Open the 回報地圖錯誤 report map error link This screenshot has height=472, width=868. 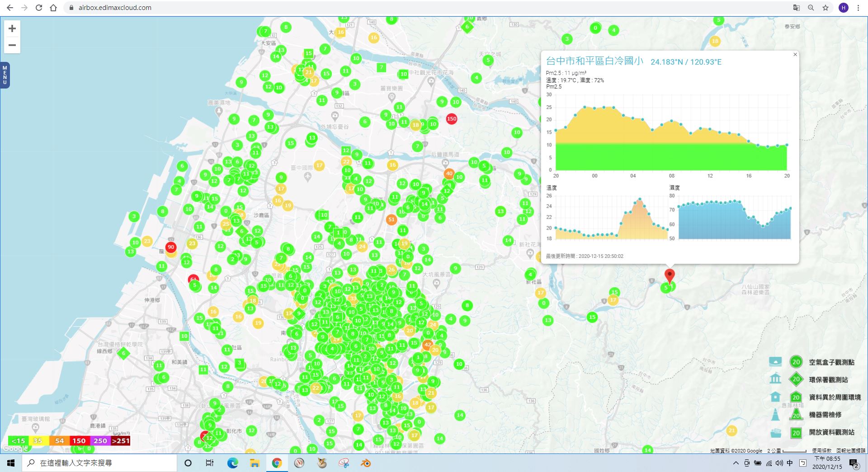point(851,451)
